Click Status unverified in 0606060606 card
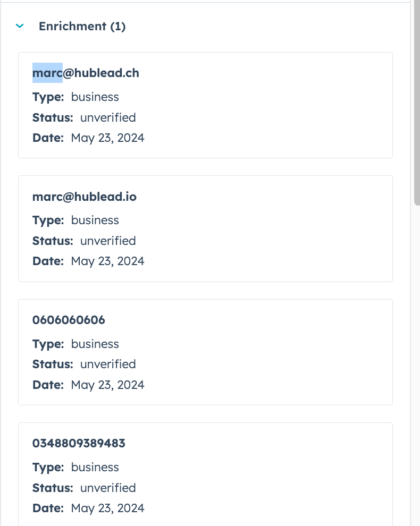 (84, 364)
